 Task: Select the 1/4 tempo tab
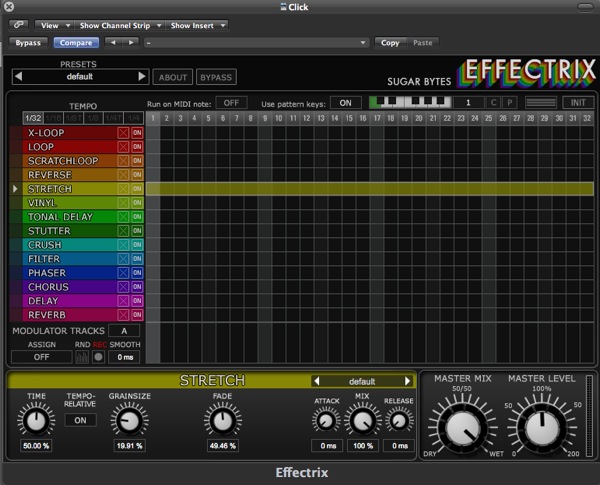click(134, 118)
